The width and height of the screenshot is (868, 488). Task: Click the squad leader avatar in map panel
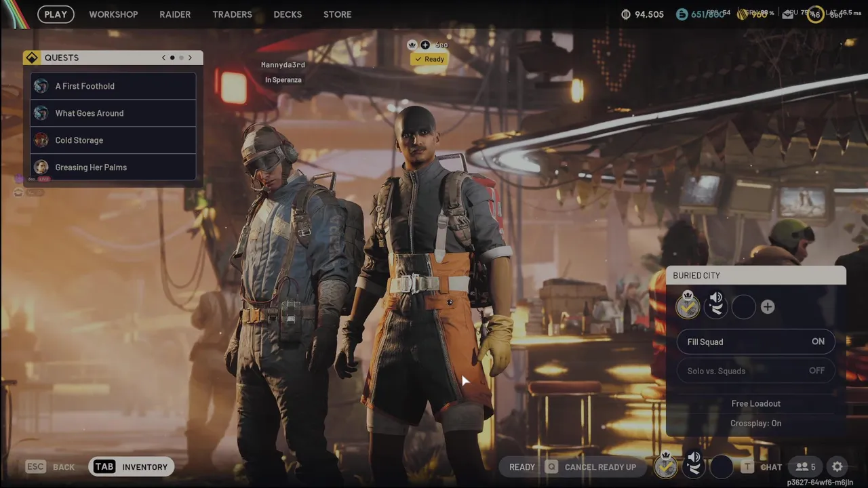(x=688, y=306)
